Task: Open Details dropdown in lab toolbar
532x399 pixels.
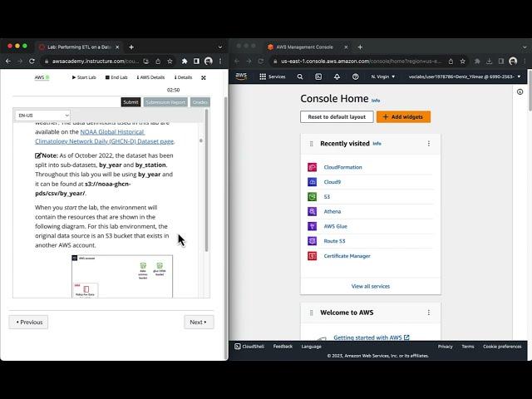Action: pyautogui.click(x=183, y=77)
